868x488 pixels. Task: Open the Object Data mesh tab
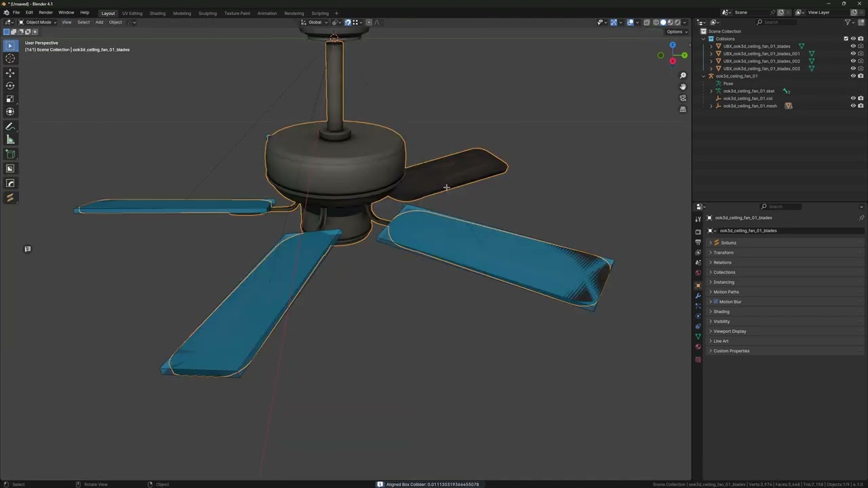(x=698, y=336)
